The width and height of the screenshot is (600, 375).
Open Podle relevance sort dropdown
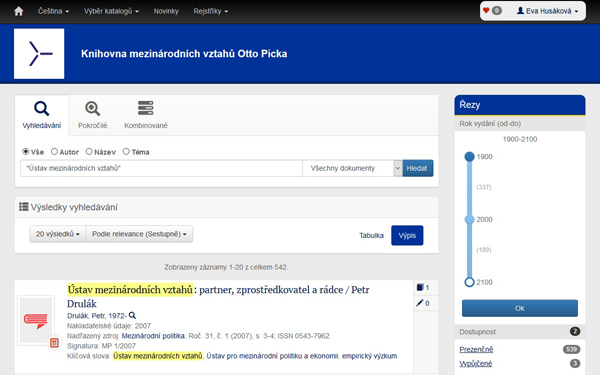[139, 234]
